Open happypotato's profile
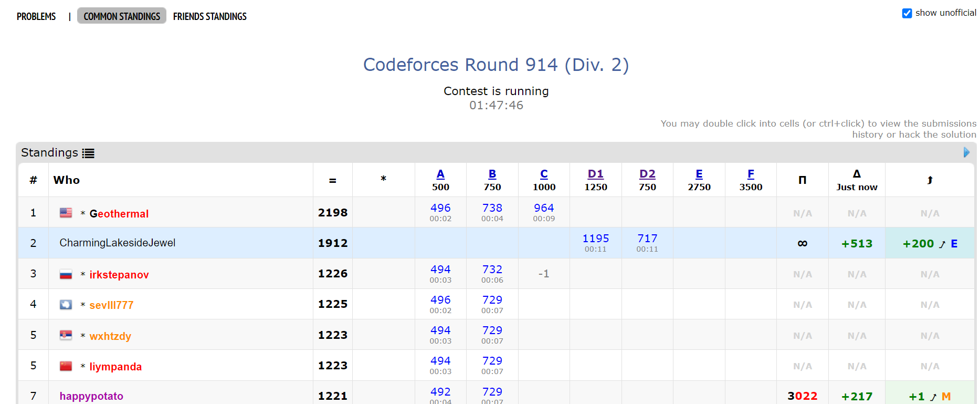 [x=91, y=396]
